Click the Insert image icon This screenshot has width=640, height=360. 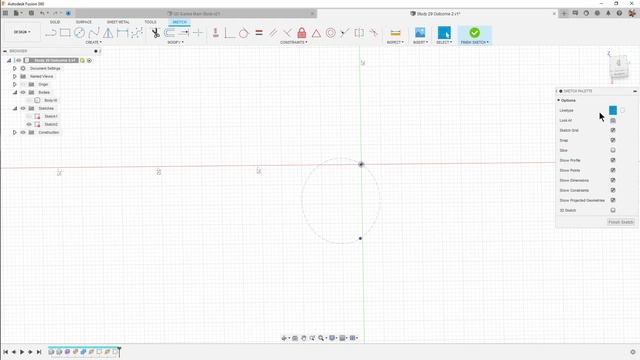coord(420,33)
